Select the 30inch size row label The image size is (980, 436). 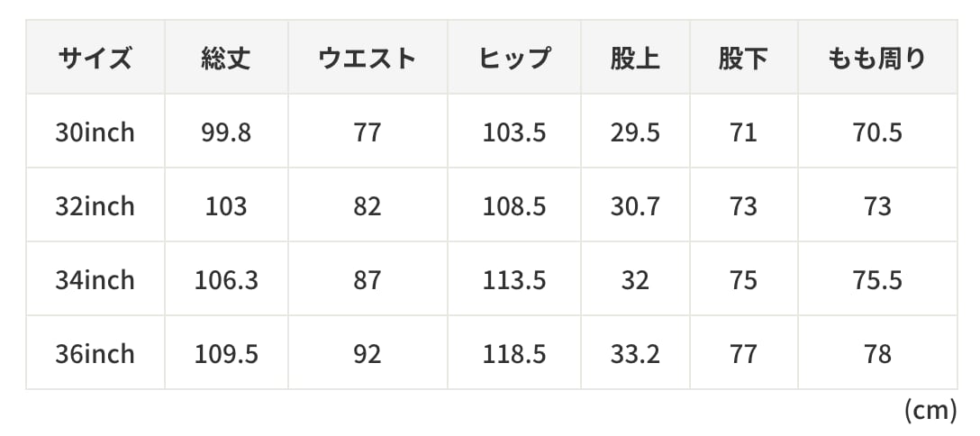click(95, 132)
